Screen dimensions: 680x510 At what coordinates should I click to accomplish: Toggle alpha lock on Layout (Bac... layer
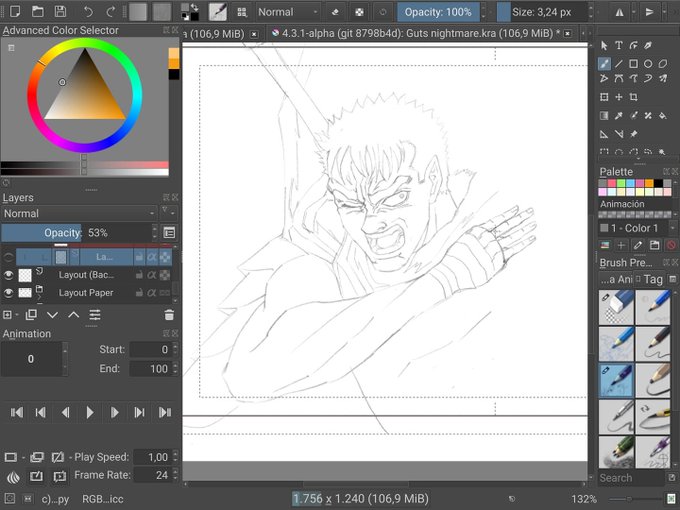151,275
